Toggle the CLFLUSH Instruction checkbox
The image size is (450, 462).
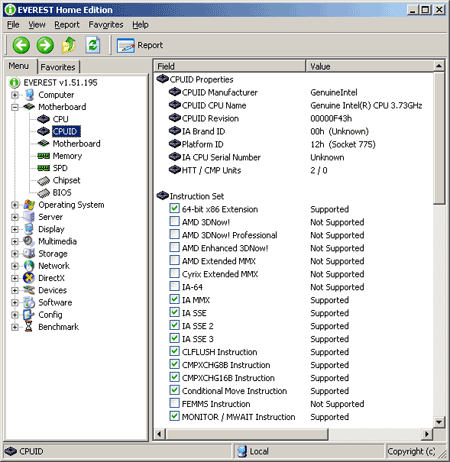(174, 352)
